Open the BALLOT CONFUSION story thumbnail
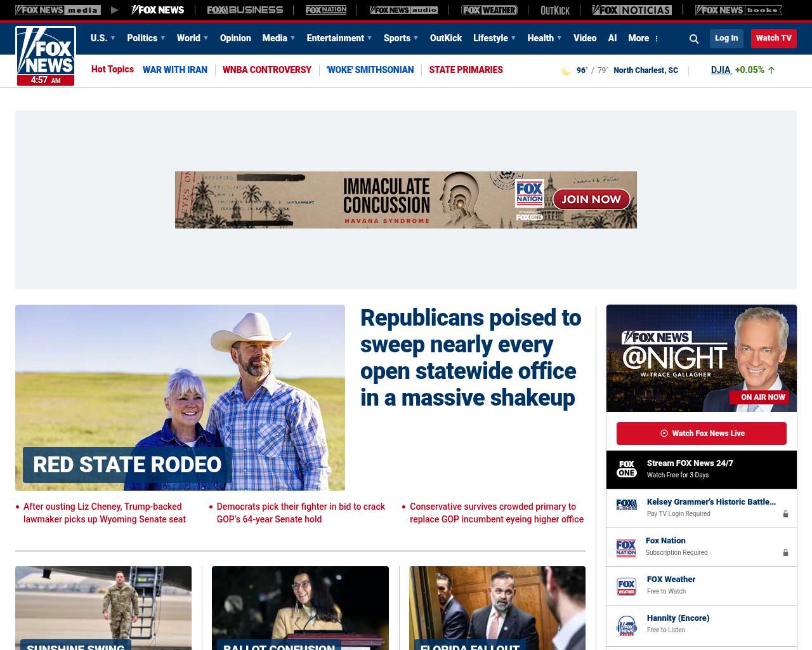Viewport: 812px width, 650px height. (x=300, y=608)
